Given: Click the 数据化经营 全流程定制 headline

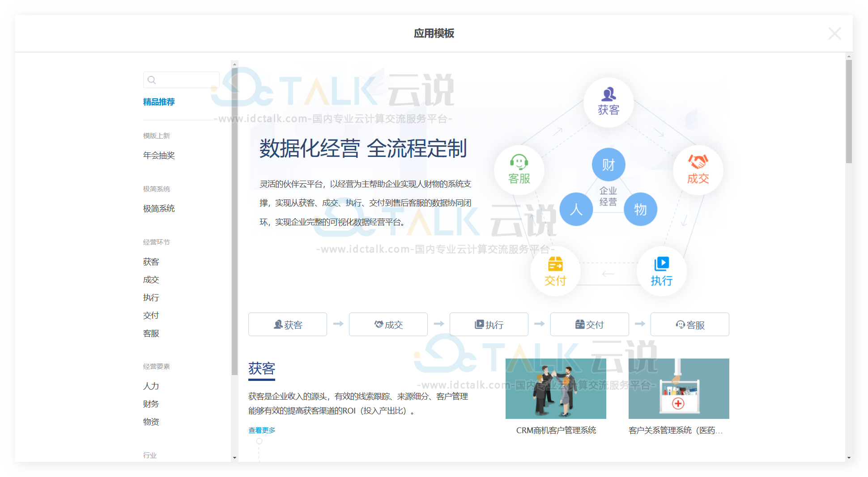Looking at the screenshot, I should (363, 148).
